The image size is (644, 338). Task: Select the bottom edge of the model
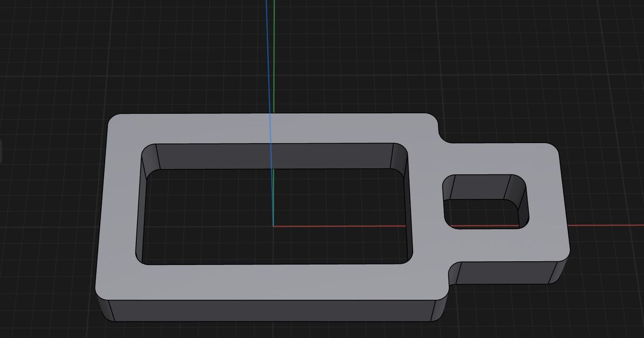pyautogui.click(x=268, y=322)
